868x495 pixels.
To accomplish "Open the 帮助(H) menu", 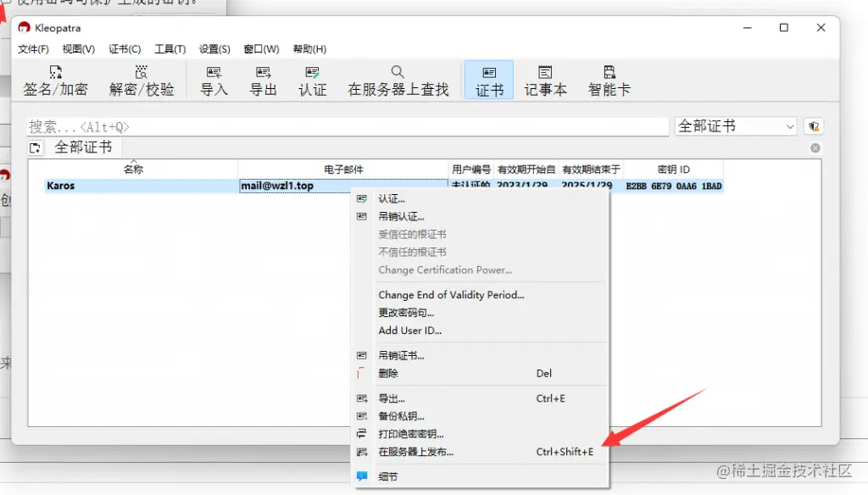I will pyautogui.click(x=309, y=49).
